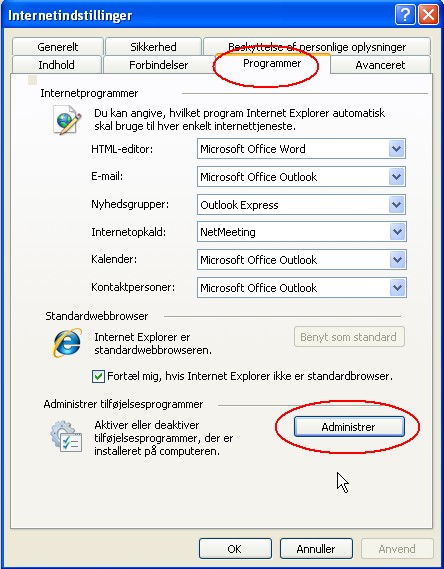
Task: Select the Programmer tab
Action: (272, 64)
